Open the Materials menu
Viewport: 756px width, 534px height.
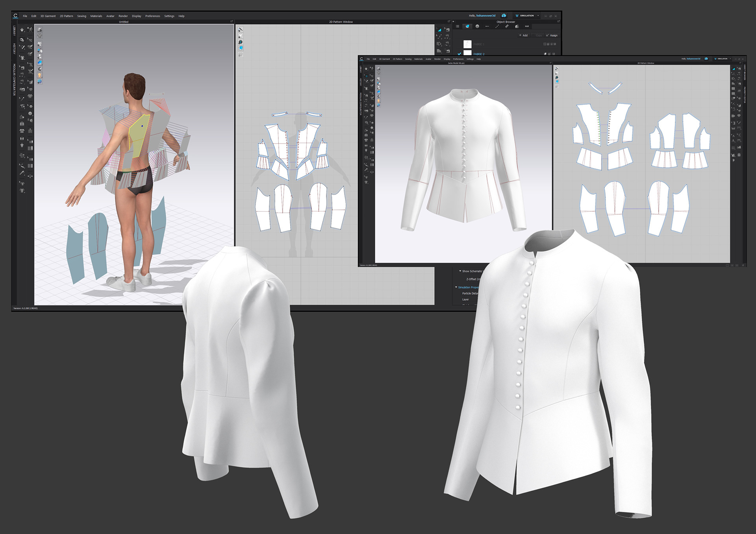point(96,16)
